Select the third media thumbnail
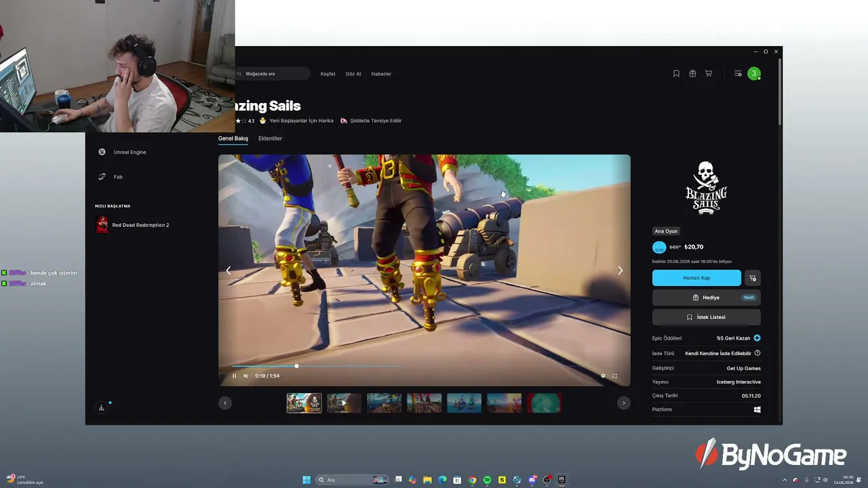The height and width of the screenshot is (488, 868). 384,403
